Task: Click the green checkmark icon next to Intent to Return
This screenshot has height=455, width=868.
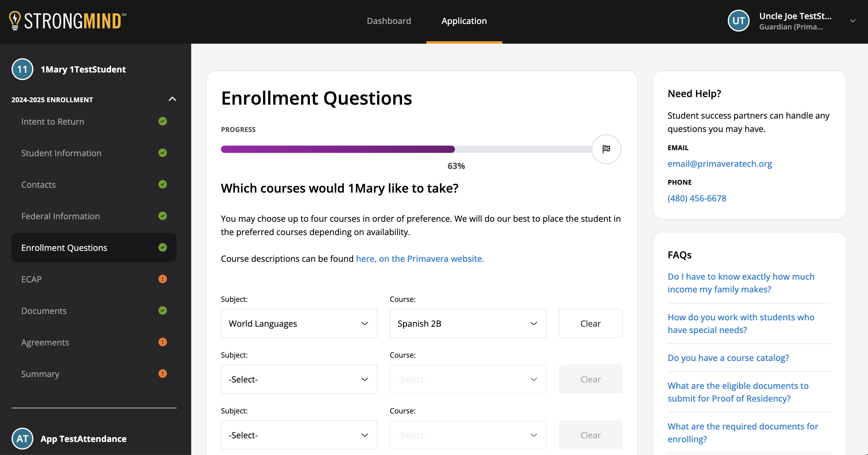Action: click(162, 122)
